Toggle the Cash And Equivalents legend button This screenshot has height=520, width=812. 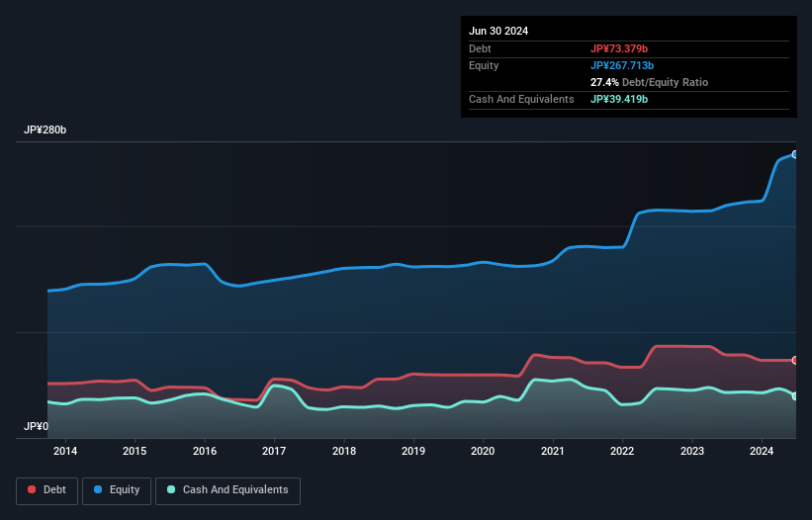(227, 490)
